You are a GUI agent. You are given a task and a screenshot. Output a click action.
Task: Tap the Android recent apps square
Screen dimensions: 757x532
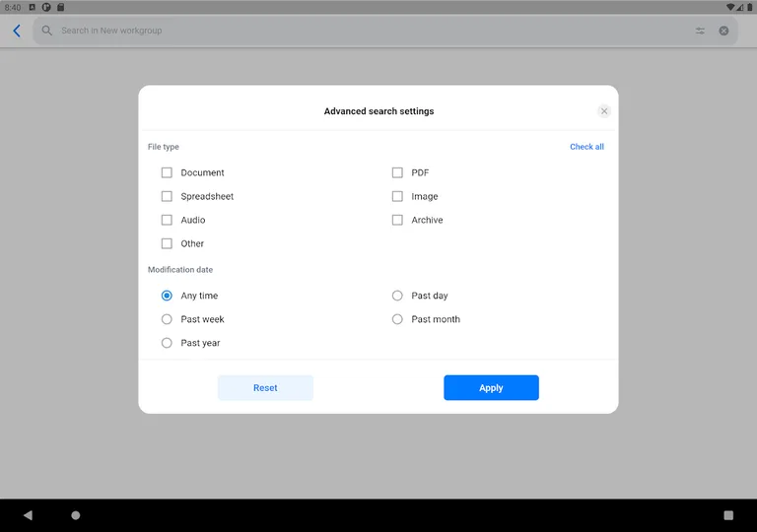click(x=728, y=515)
